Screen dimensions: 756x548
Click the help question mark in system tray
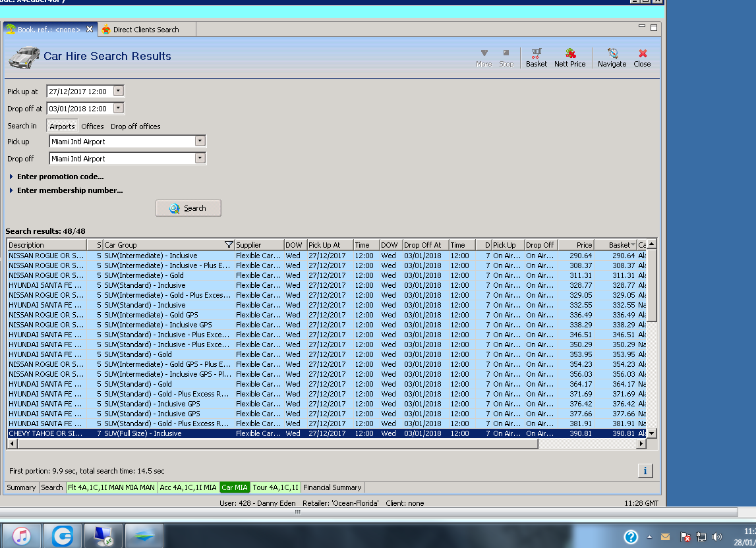631,537
